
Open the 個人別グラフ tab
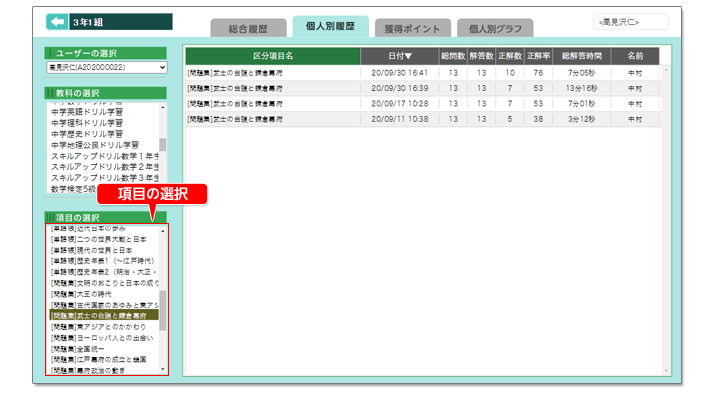pyautogui.click(x=495, y=28)
